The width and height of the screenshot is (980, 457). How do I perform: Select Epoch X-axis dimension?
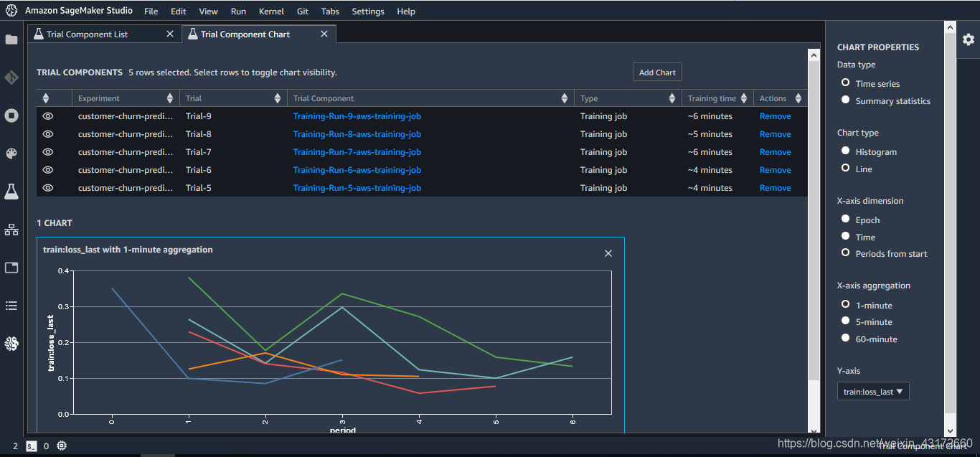tap(846, 219)
